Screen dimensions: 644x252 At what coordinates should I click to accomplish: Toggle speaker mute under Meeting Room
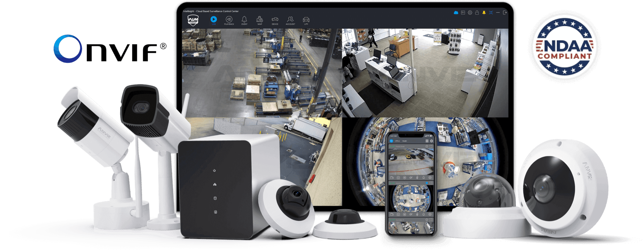(411, 214)
